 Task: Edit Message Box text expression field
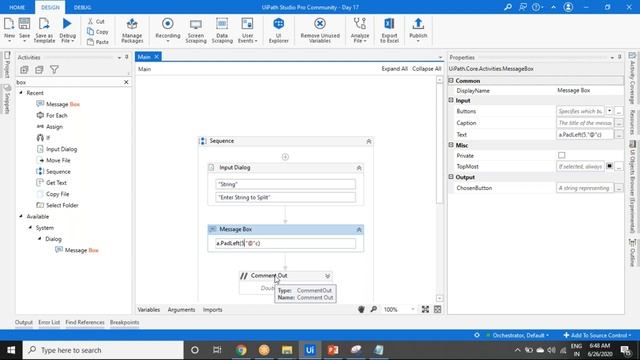point(285,243)
